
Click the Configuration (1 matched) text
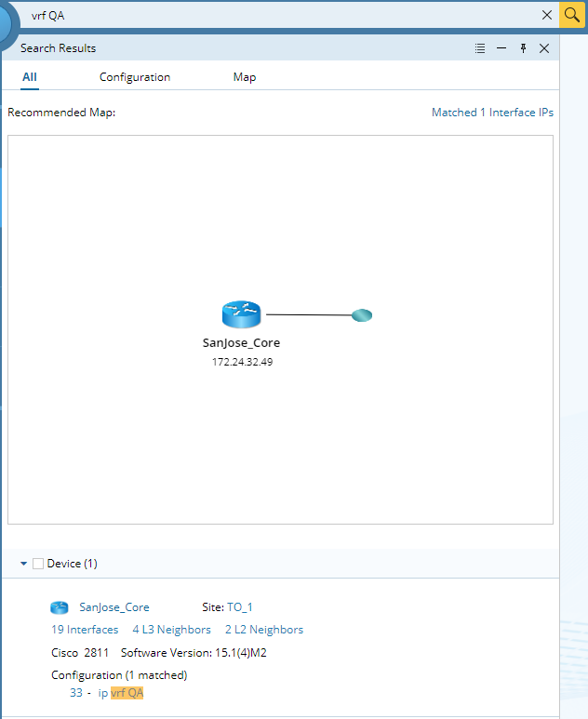click(119, 675)
